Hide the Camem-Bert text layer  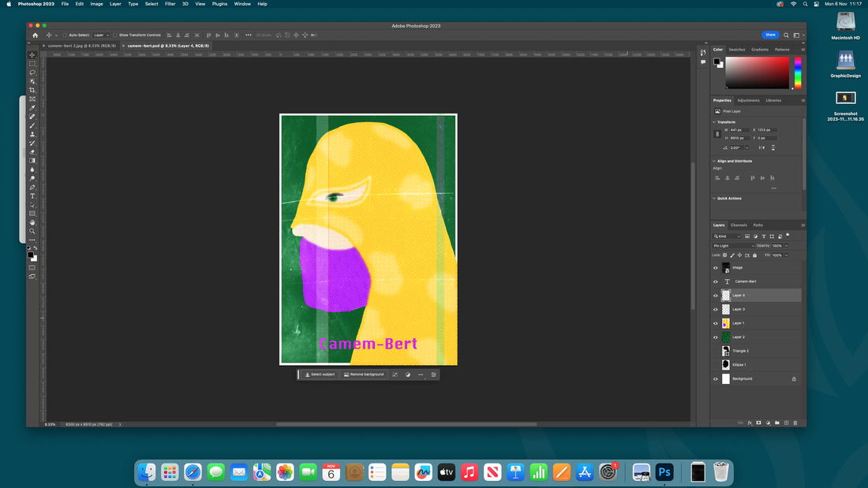point(715,281)
